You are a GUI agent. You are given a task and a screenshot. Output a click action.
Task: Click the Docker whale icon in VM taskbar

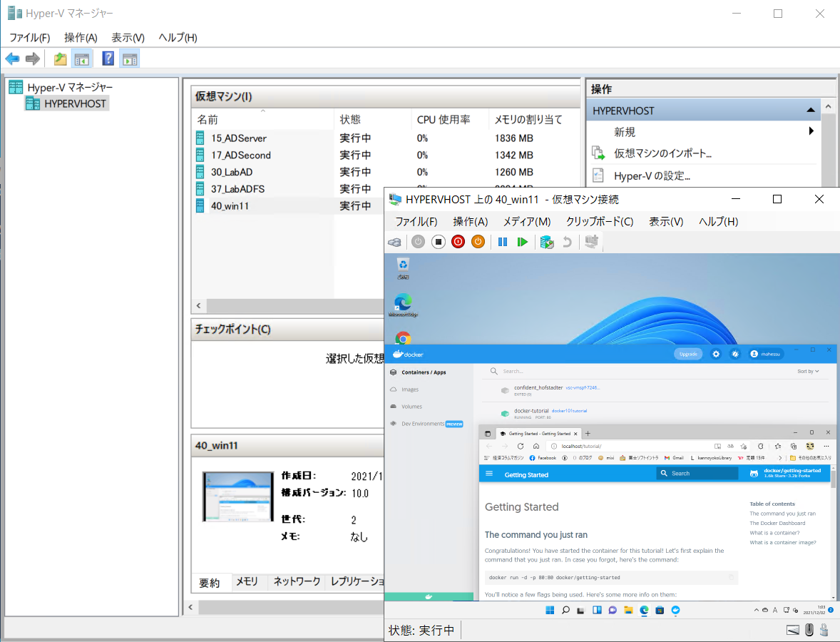coord(675,610)
